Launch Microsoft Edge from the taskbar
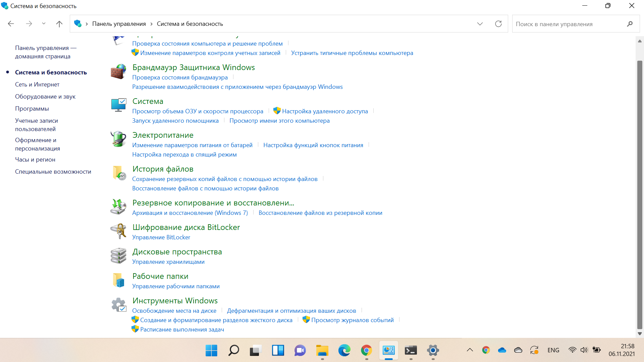 344,351
